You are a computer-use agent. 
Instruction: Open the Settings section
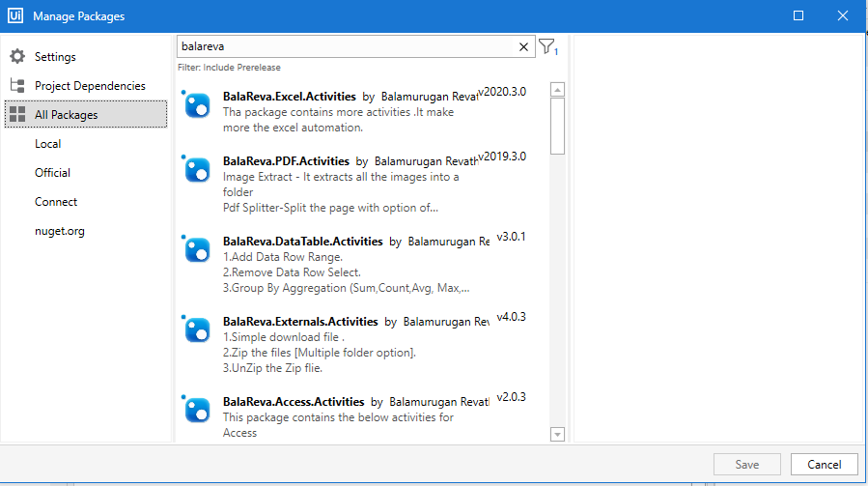[x=55, y=57]
